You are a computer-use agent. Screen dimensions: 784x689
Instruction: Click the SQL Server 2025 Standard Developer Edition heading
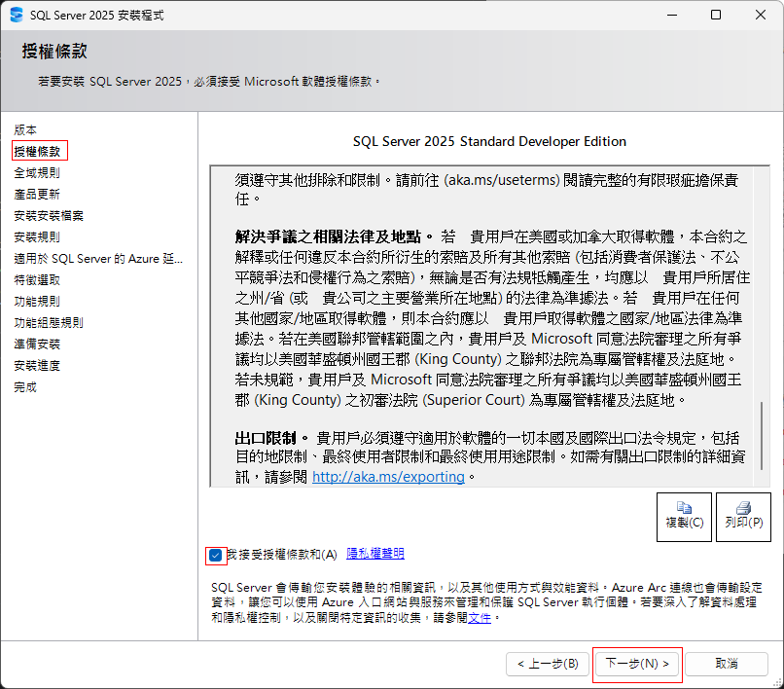point(489,142)
